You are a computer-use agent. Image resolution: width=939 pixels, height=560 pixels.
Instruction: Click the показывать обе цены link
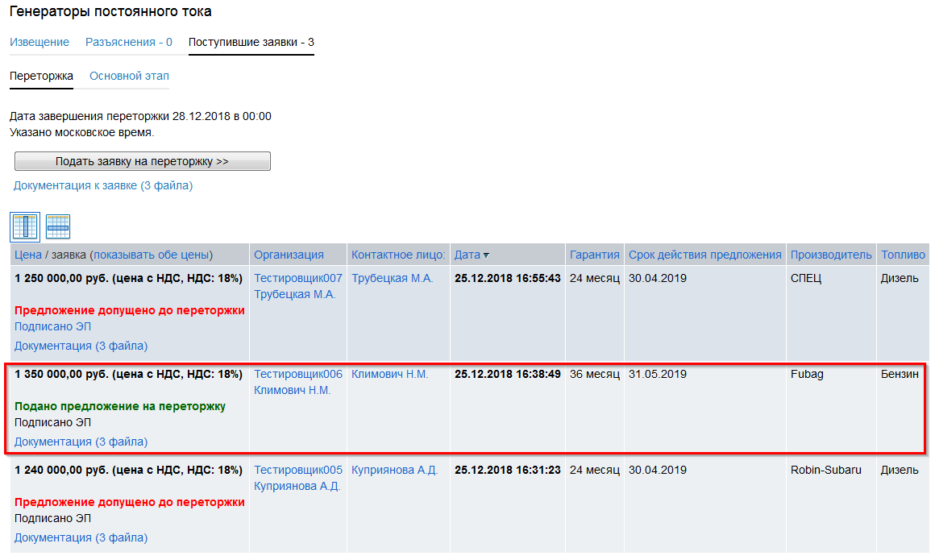(x=152, y=255)
